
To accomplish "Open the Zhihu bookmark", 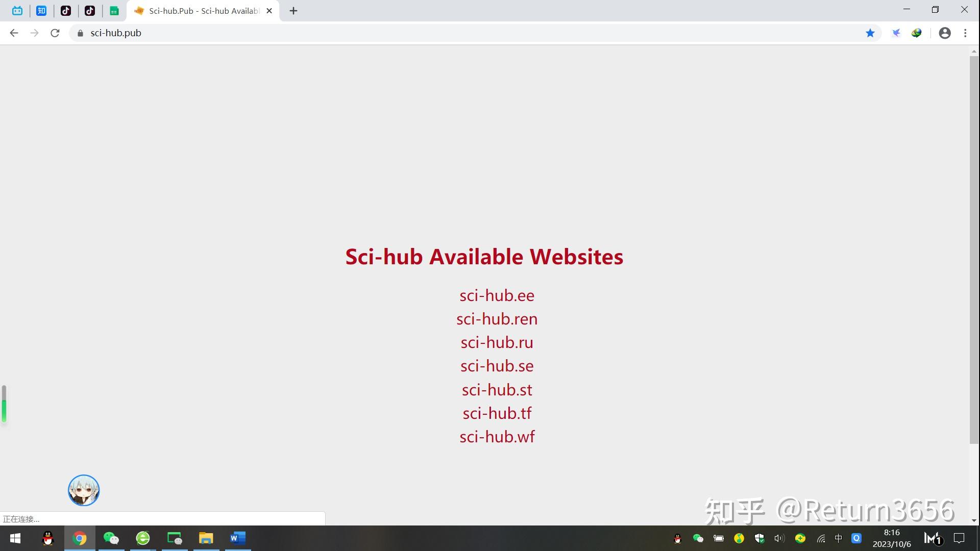I will [x=41, y=10].
